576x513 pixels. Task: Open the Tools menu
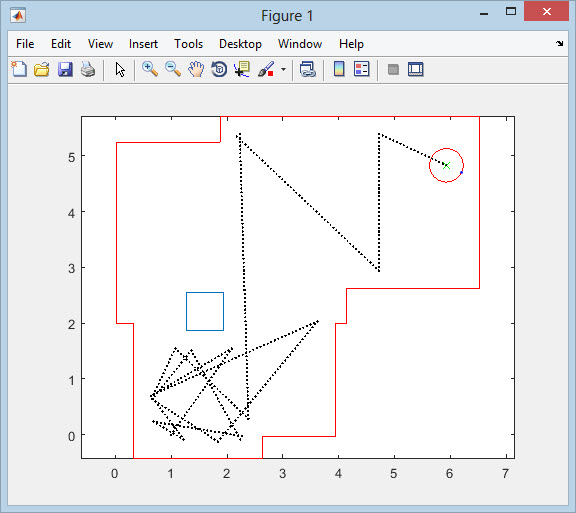188,44
